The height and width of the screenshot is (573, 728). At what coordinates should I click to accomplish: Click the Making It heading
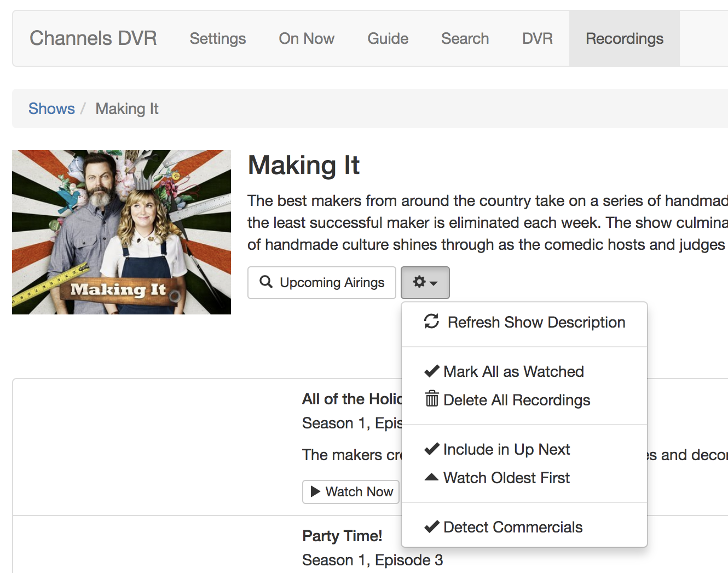pyautogui.click(x=304, y=165)
